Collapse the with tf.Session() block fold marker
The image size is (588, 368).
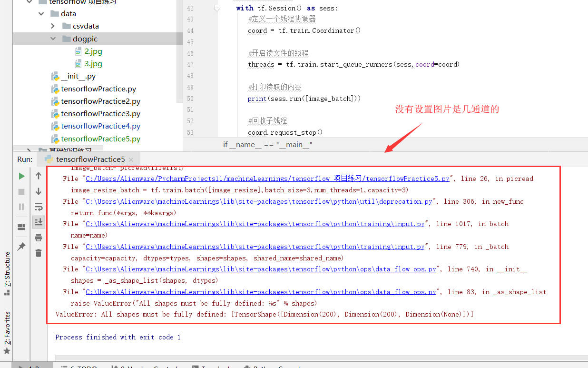coord(217,8)
